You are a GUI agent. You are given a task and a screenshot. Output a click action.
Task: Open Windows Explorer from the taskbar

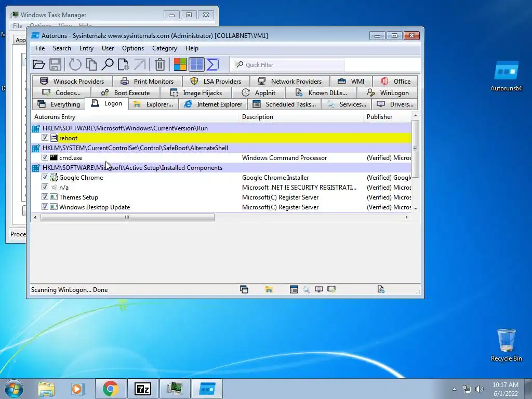point(46,389)
